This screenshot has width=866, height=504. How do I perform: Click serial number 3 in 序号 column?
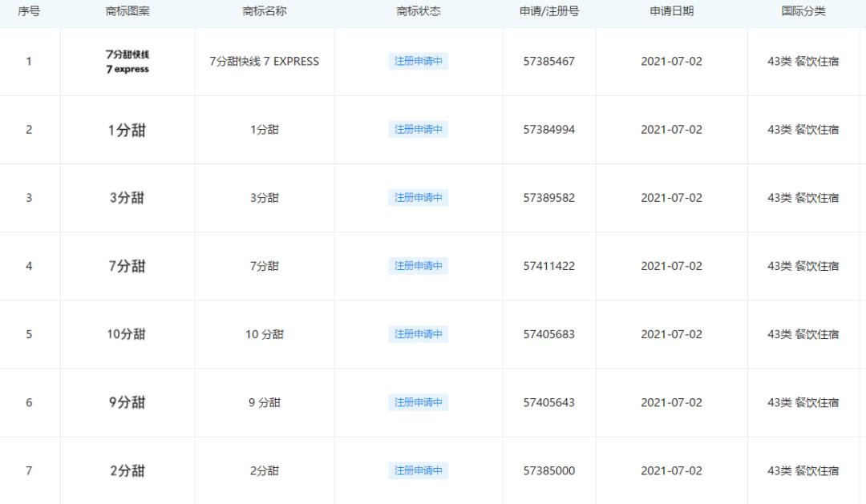[29, 198]
